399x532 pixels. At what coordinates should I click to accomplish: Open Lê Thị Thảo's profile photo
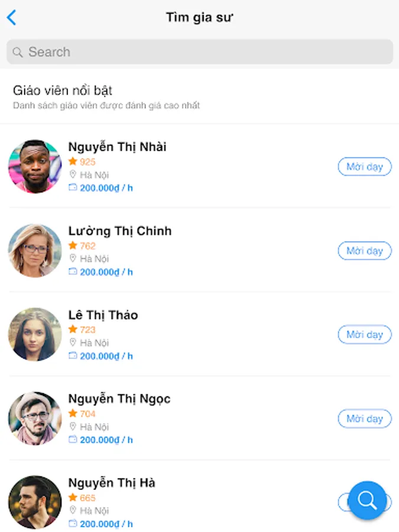coord(35,334)
